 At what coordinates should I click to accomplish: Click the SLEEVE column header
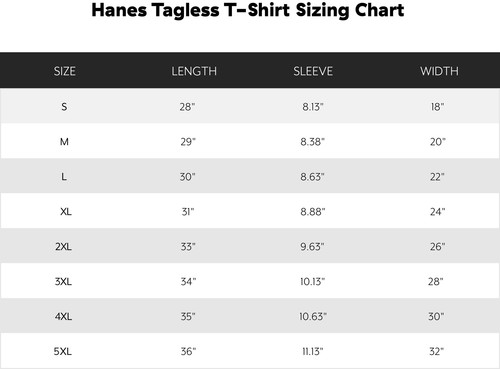pyautogui.click(x=313, y=71)
